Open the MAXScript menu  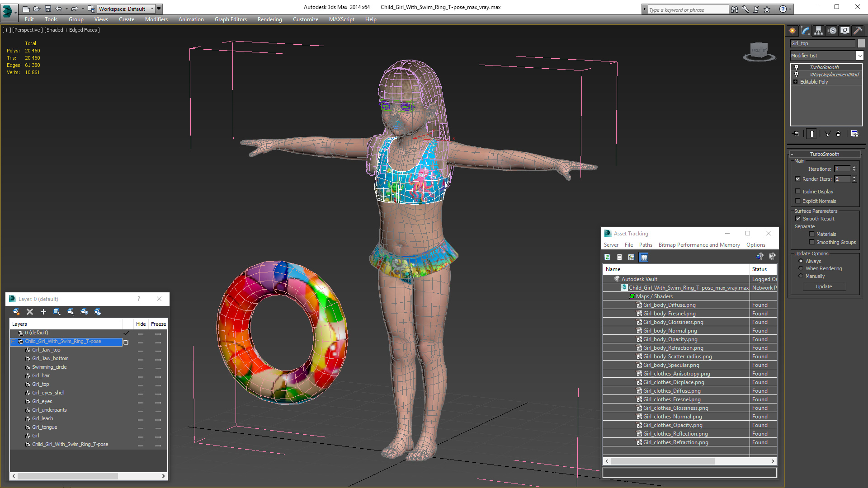(x=342, y=19)
